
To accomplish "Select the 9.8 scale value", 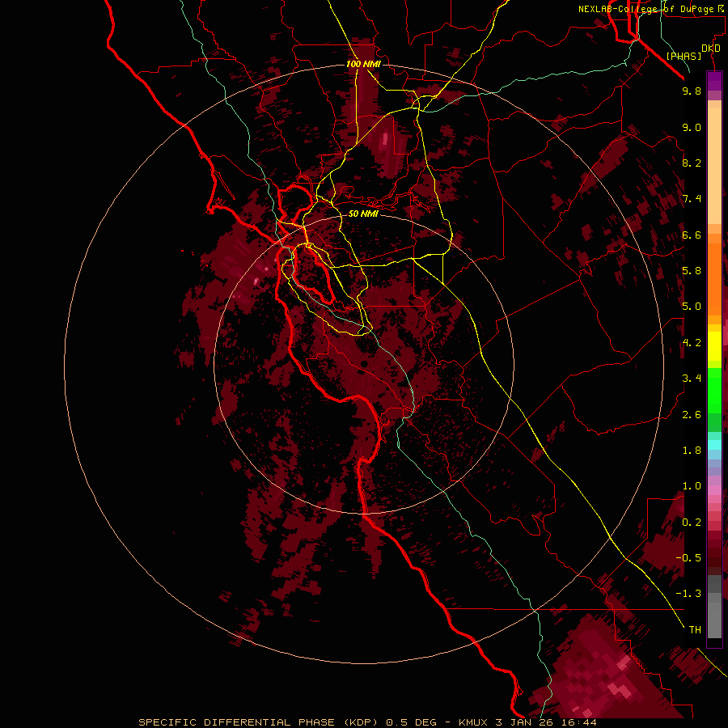I will pos(692,91).
